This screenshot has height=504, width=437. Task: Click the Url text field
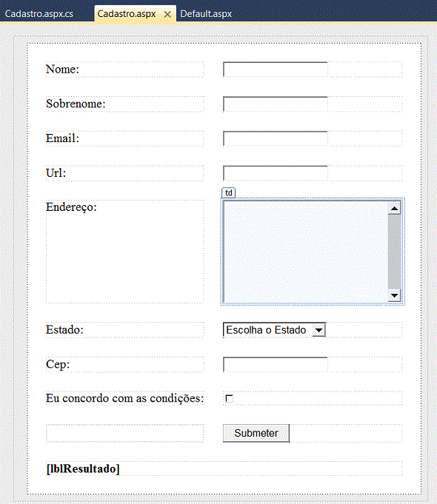coord(275,174)
